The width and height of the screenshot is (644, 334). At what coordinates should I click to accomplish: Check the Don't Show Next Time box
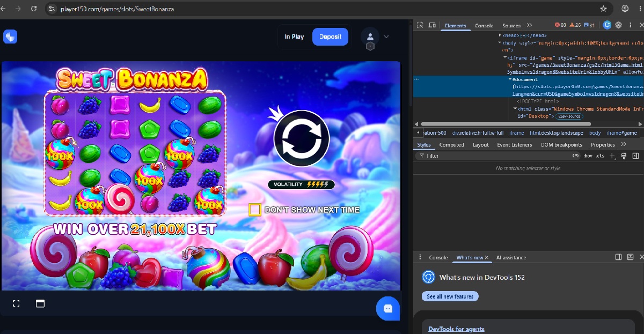coord(254,209)
